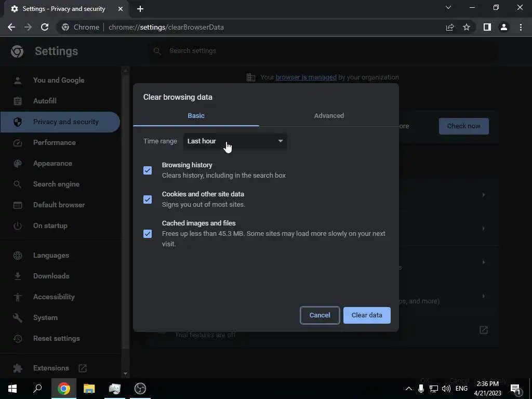The image size is (532, 399).
Task: Open the profile avatar icon
Action: (504, 27)
